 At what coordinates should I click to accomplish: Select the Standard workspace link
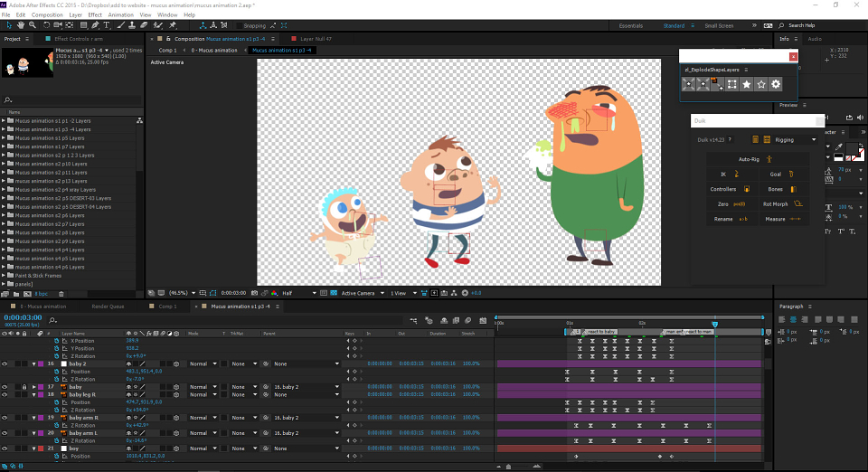coord(674,25)
